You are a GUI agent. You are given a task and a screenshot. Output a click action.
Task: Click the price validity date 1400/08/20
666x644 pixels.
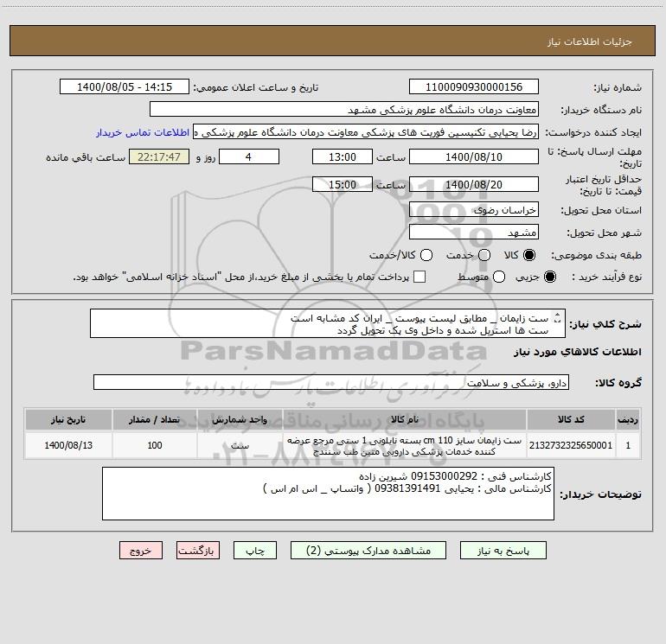(x=474, y=184)
